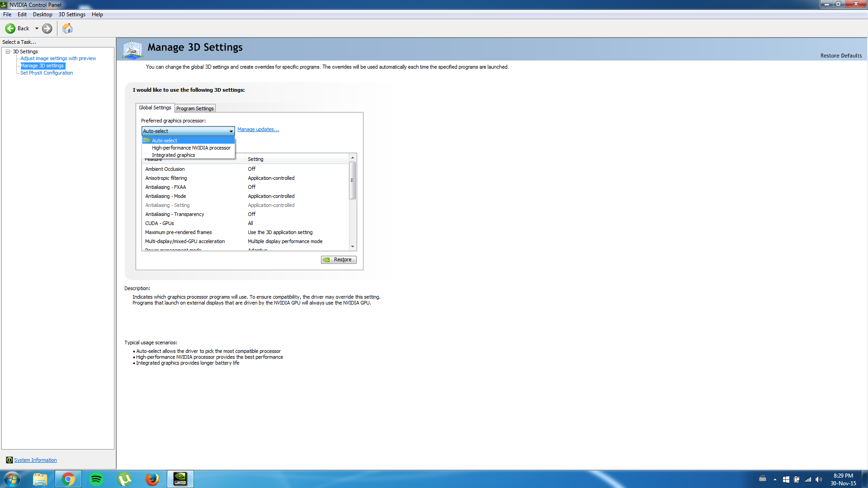The height and width of the screenshot is (488, 868).
Task: Open Back history dropdown arrow
Action: 37,28
